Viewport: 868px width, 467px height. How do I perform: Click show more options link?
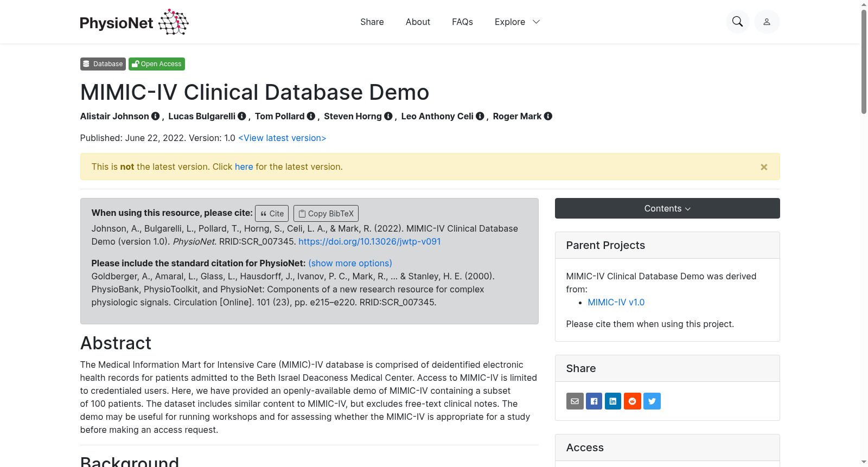[x=350, y=263]
